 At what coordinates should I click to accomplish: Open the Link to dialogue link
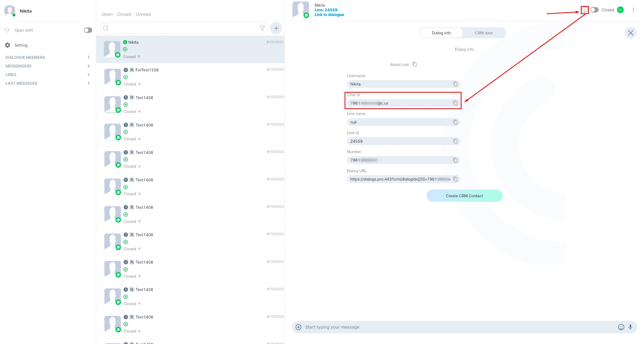coord(329,15)
